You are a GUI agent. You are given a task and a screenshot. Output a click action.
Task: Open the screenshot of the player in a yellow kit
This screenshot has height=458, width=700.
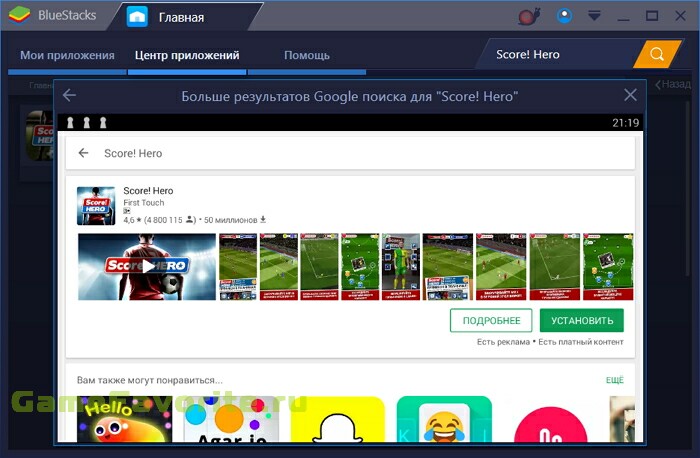[x=401, y=266]
